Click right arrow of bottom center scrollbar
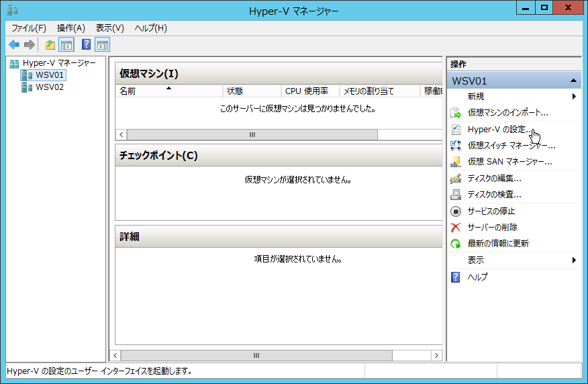This screenshot has height=384, width=588. tap(436, 356)
